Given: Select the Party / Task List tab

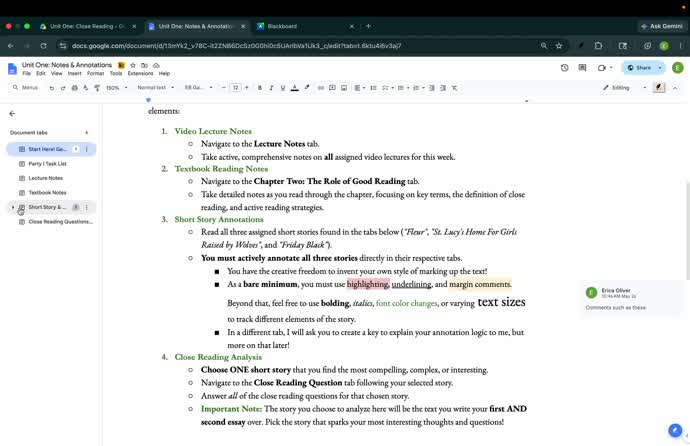Looking at the screenshot, I should click(x=48, y=164).
